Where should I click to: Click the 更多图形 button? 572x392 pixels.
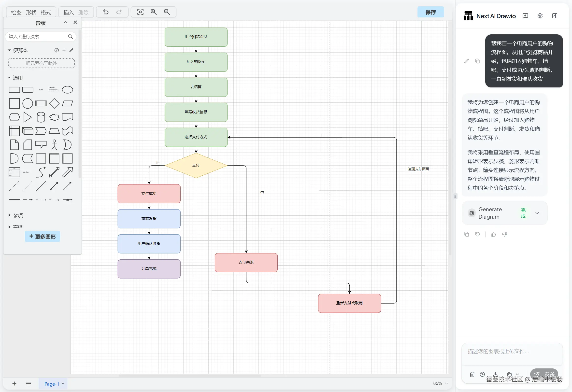tap(42, 237)
